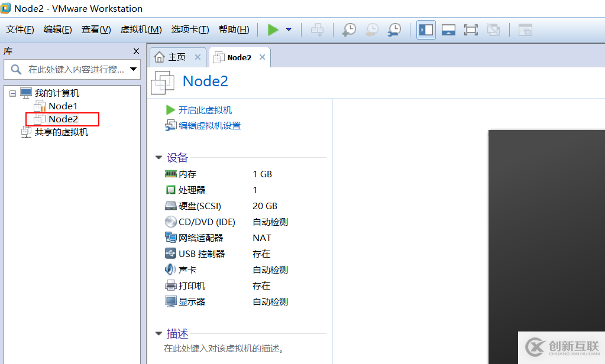
Task: Click the USB controller icon
Action: coord(170,253)
